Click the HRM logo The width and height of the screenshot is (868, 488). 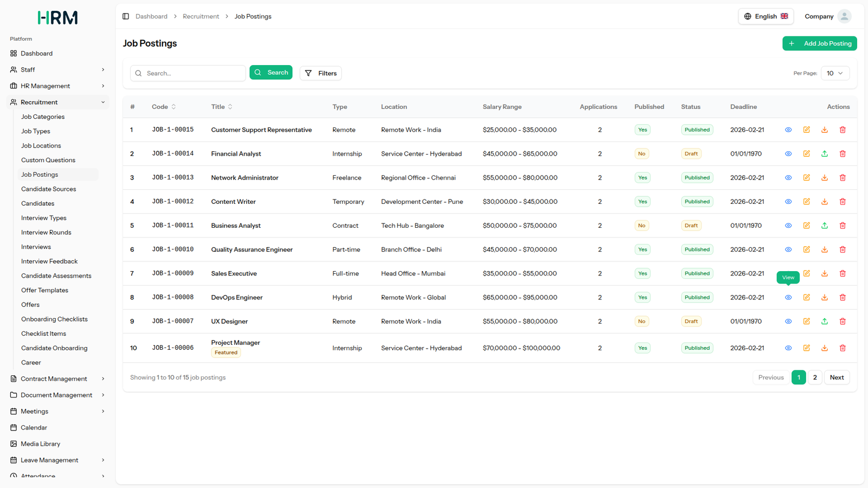tap(58, 18)
